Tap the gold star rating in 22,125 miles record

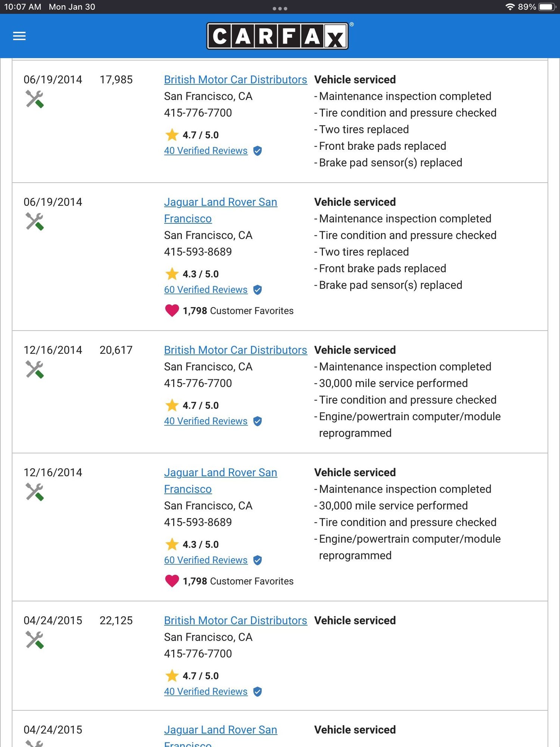click(172, 676)
